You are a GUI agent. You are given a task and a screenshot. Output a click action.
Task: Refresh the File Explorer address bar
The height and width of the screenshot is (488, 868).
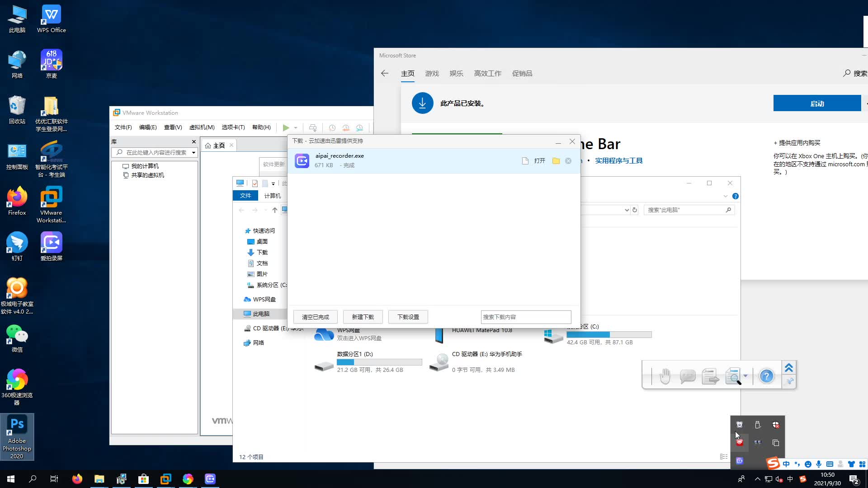(635, 210)
